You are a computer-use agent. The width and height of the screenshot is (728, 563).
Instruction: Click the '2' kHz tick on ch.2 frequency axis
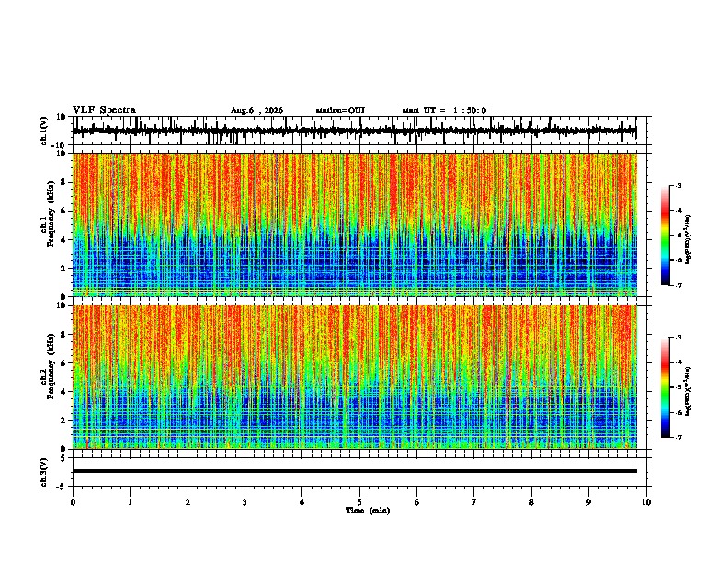[63, 420]
